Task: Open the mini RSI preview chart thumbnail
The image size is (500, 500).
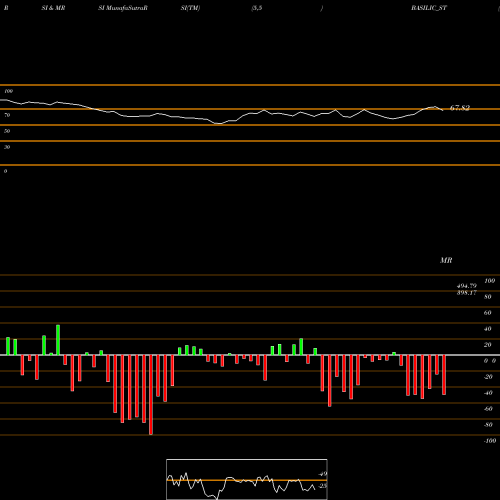Action: click(247, 479)
